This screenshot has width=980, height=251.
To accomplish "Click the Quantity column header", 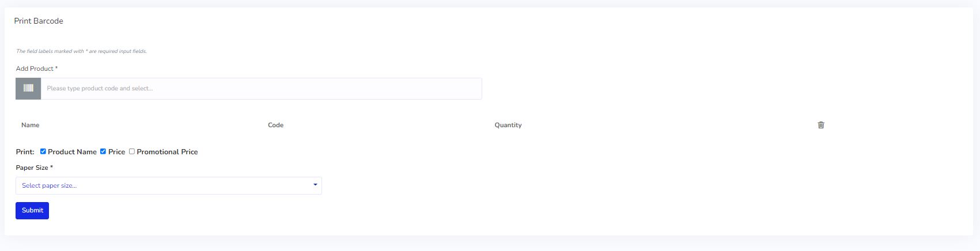I will [x=508, y=125].
